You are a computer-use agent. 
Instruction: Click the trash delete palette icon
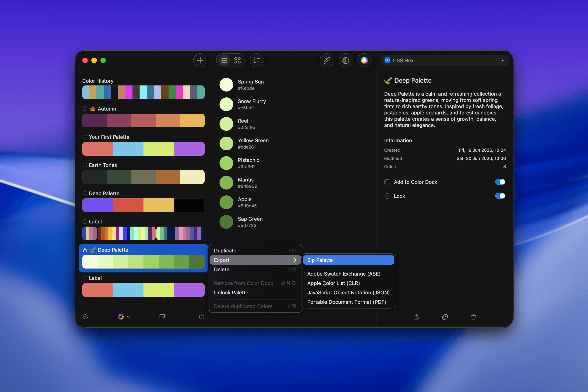click(x=473, y=317)
